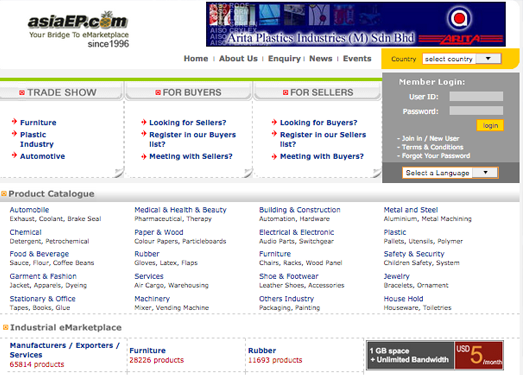
Task: Click the yellow login button
Action: click(x=490, y=125)
